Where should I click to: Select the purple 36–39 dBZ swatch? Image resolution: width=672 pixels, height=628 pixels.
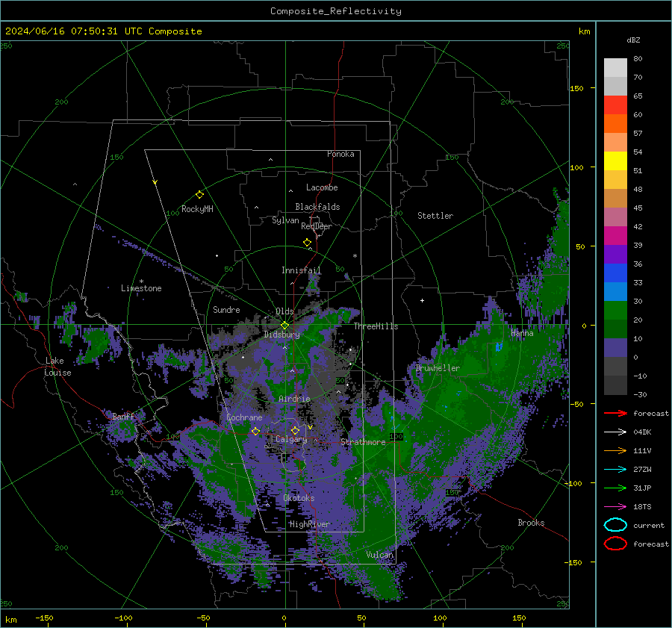[615, 255]
